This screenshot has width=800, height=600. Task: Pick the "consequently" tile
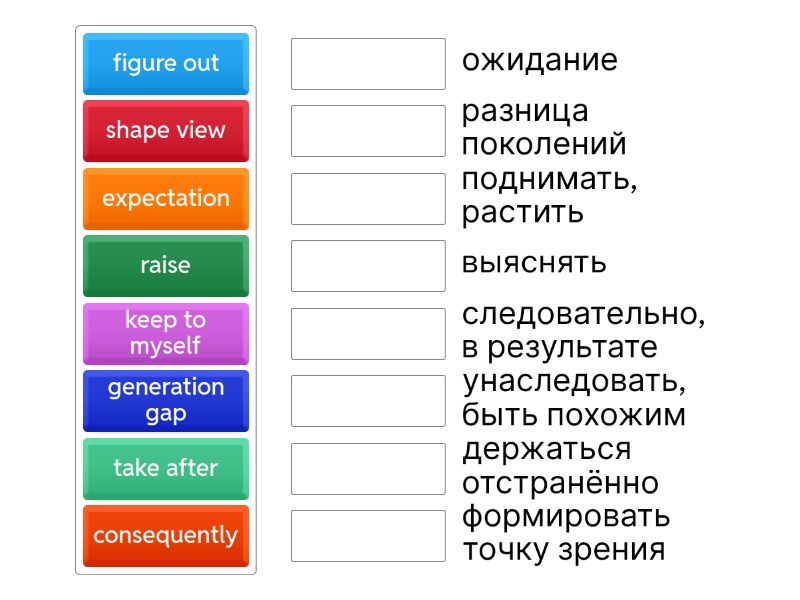165,535
